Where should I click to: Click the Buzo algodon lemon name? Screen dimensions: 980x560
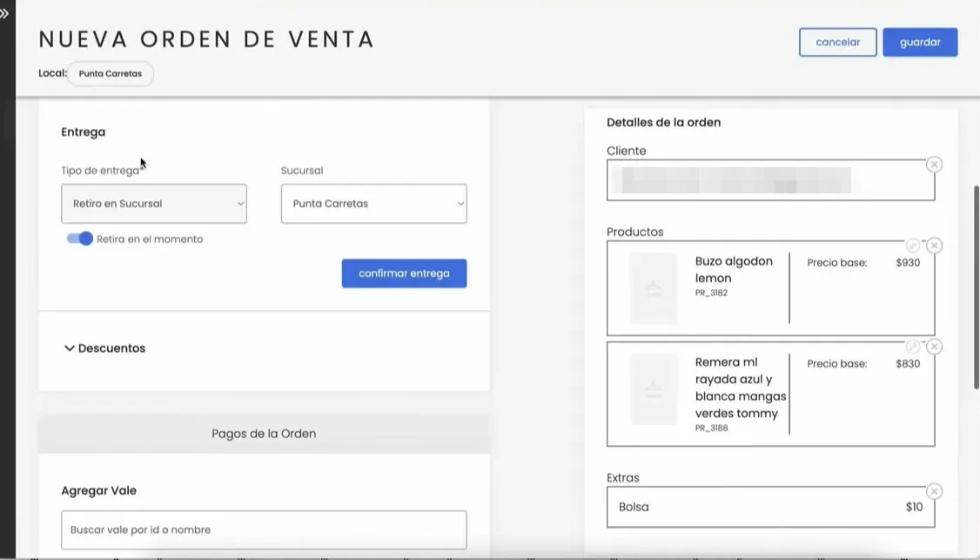(734, 270)
